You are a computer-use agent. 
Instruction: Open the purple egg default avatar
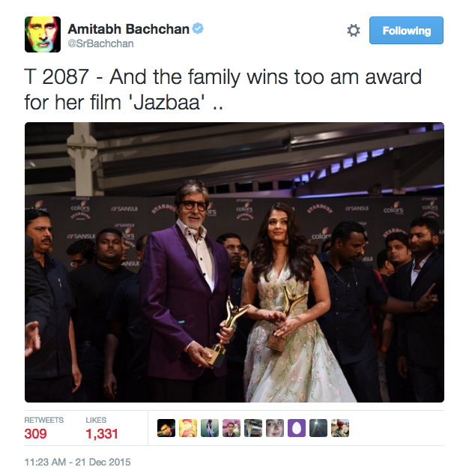point(297,428)
